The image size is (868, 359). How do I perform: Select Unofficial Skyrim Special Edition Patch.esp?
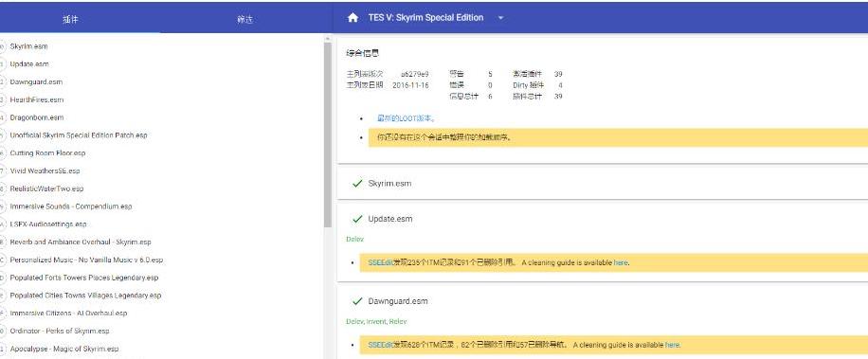pos(79,135)
